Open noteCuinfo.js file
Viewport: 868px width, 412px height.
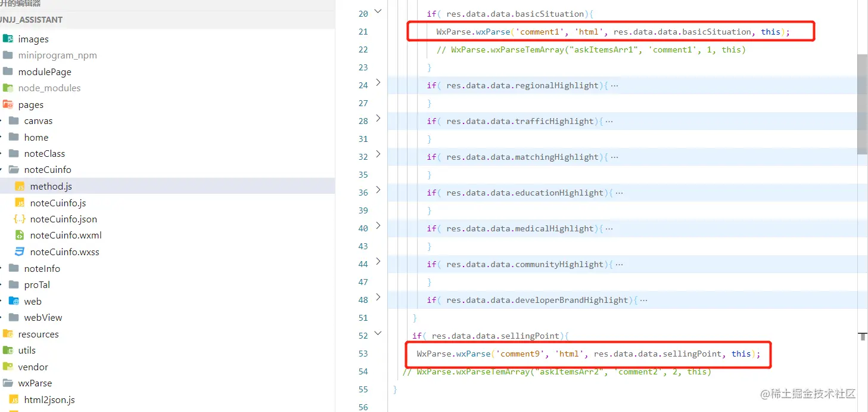coord(58,203)
